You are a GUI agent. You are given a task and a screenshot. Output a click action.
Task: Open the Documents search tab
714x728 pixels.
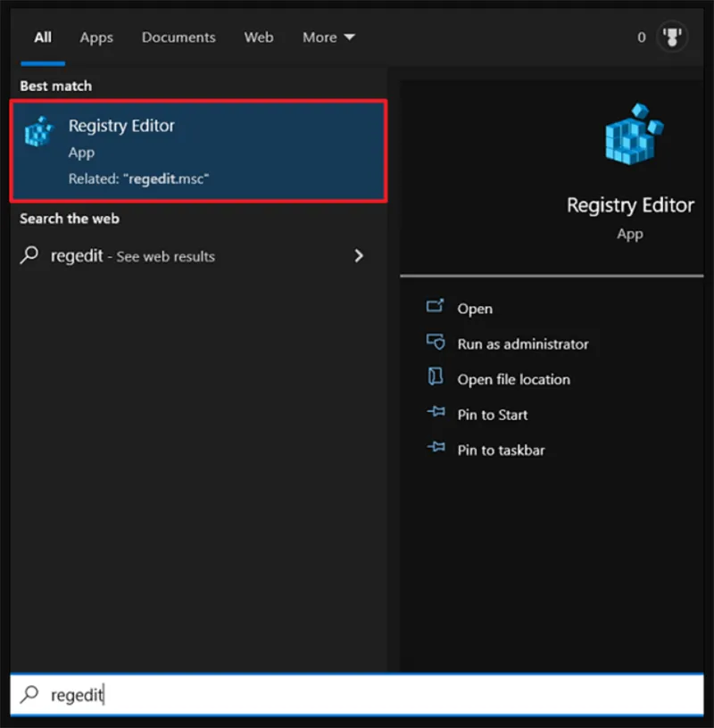[x=178, y=37]
